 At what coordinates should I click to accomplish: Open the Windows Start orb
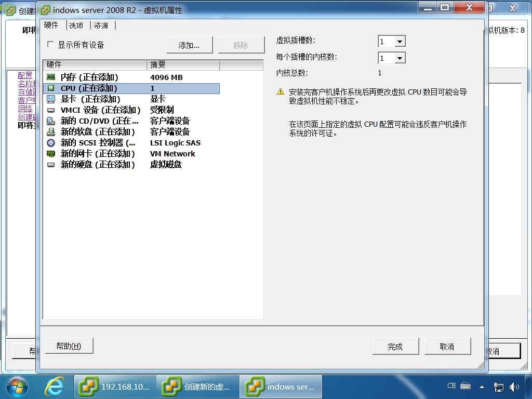[x=17, y=387]
